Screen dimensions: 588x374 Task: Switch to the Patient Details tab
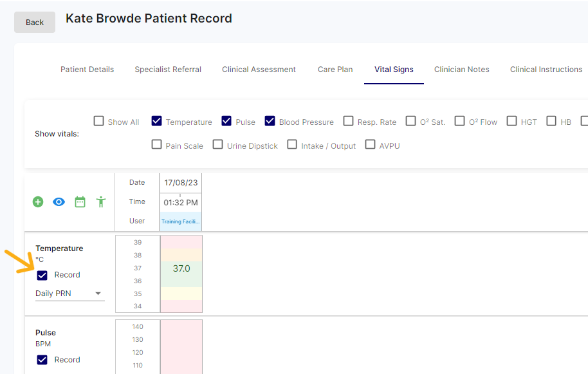87,70
